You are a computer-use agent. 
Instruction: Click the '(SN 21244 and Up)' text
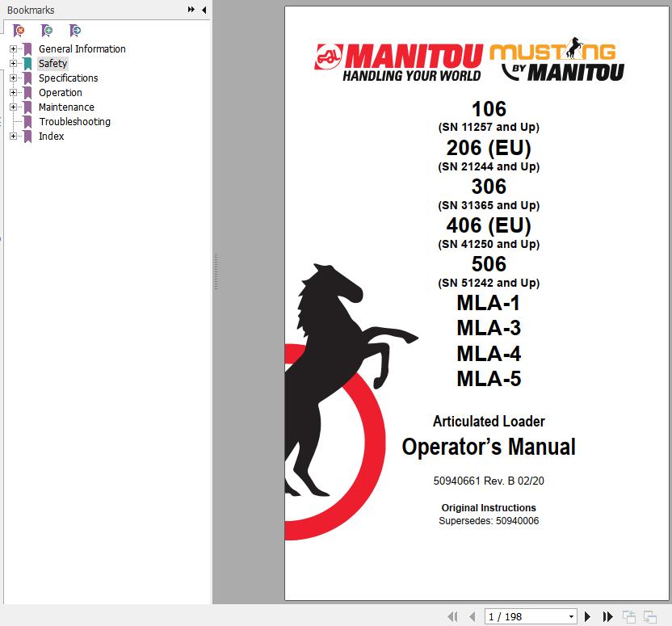pyautogui.click(x=489, y=166)
